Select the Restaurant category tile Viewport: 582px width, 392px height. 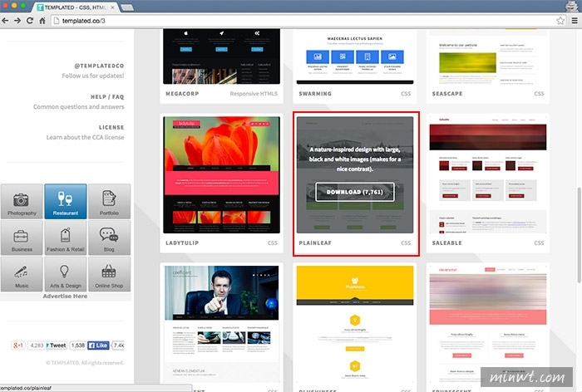[66, 201]
